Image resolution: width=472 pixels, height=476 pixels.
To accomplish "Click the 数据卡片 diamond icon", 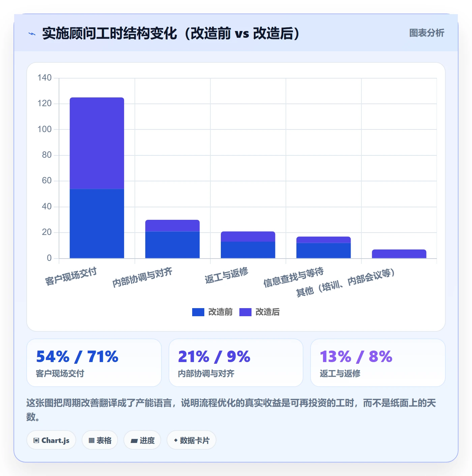I will (x=176, y=440).
